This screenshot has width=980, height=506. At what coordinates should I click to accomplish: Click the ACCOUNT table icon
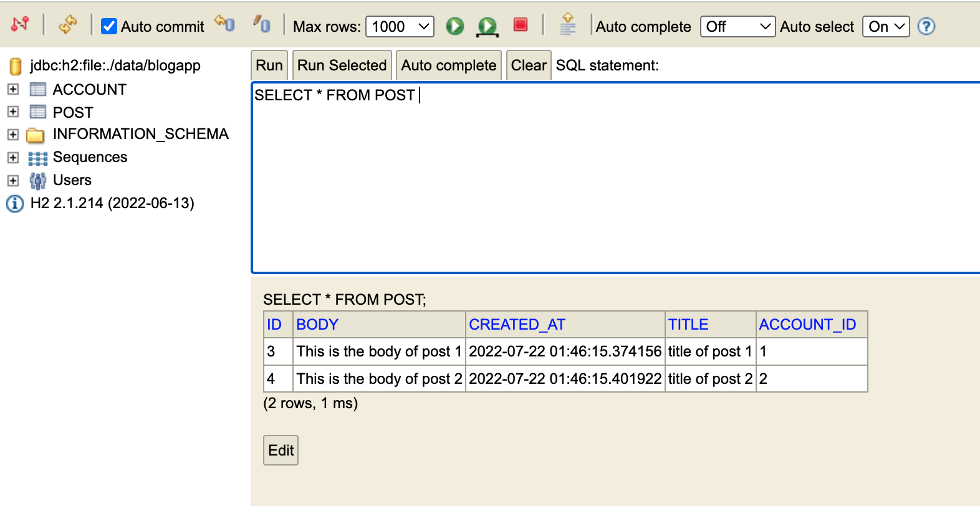coord(38,89)
